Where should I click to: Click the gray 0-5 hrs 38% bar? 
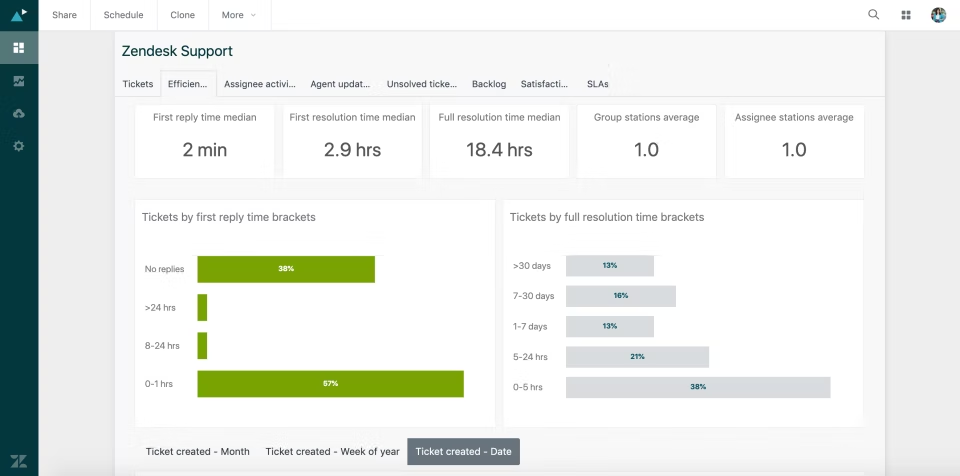pyautogui.click(x=698, y=387)
